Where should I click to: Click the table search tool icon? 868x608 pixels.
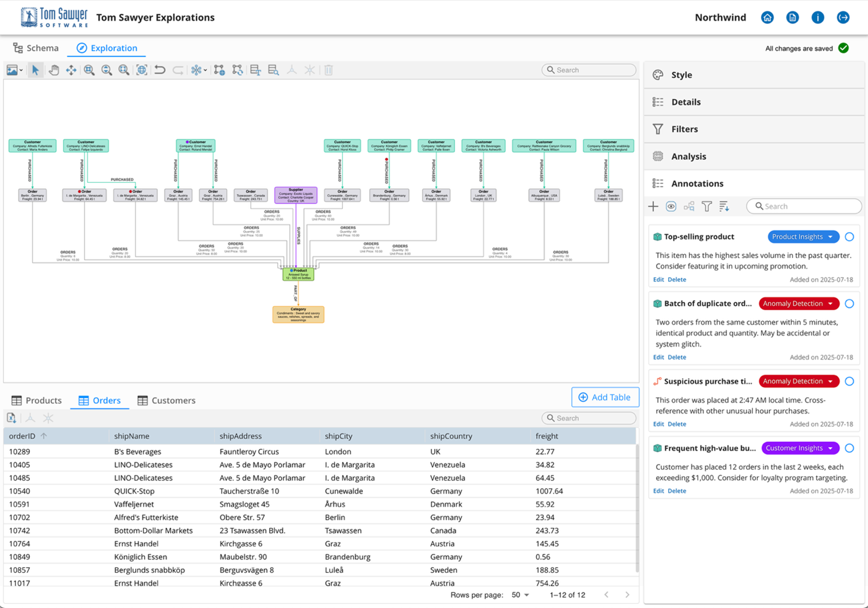point(273,70)
